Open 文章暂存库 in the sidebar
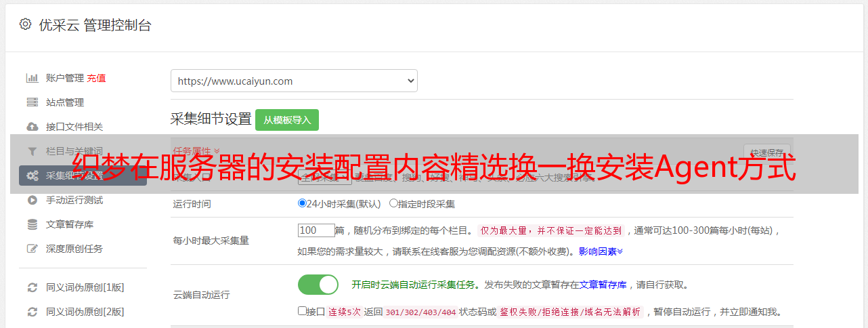The width and height of the screenshot is (868, 328). [70, 224]
